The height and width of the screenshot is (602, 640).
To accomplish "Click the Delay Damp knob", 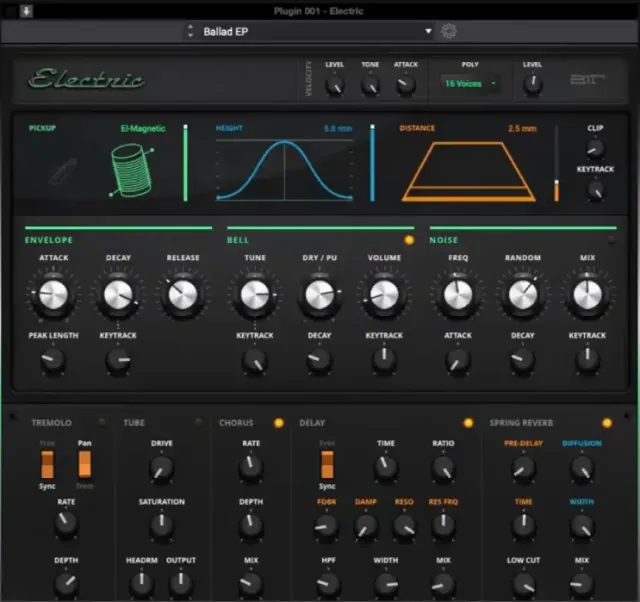I will pyautogui.click(x=365, y=526).
